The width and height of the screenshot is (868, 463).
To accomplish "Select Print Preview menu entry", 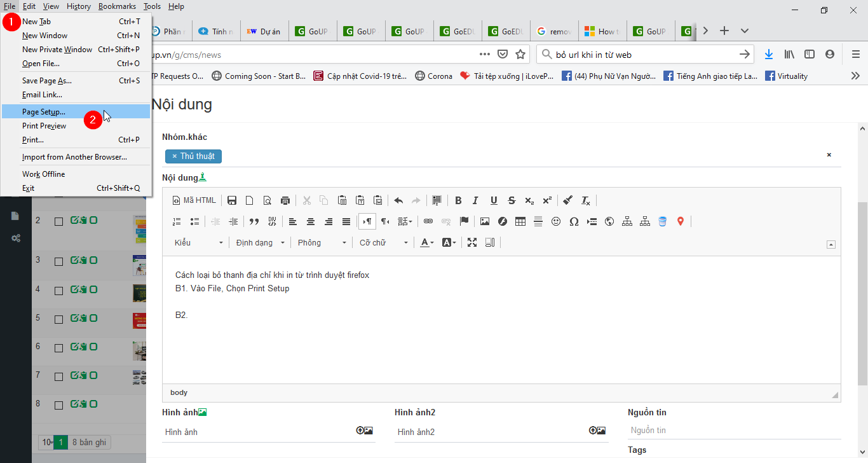I will pyautogui.click(x=44, y=126).
